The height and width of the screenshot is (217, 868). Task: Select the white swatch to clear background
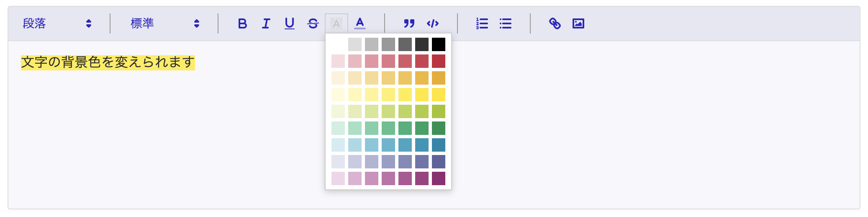click(x=338, y=44)
